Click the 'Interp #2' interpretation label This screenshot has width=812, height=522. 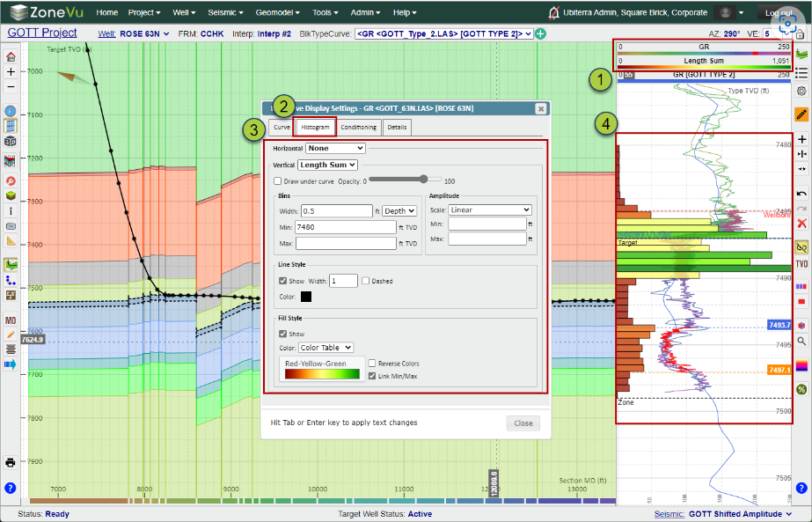(x=274, y=33)
